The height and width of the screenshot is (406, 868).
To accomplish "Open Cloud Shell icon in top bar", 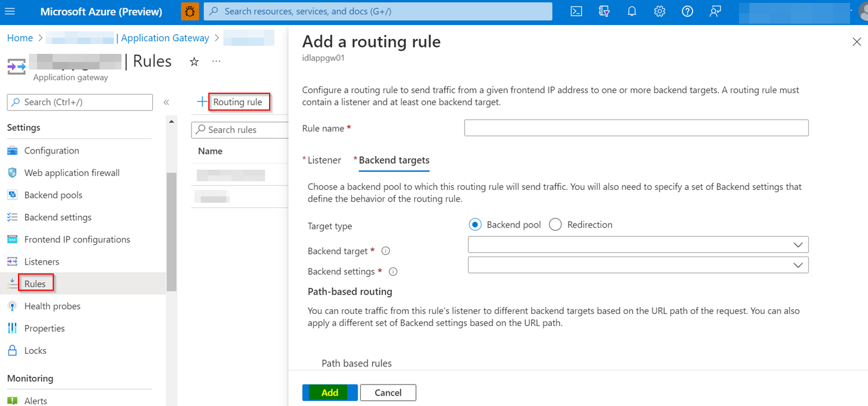I will pos(576,12).
